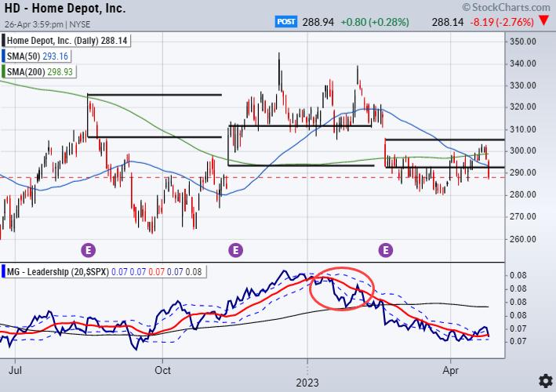
Task: Click the red down arrow indicator
Action: coord(544,24)
